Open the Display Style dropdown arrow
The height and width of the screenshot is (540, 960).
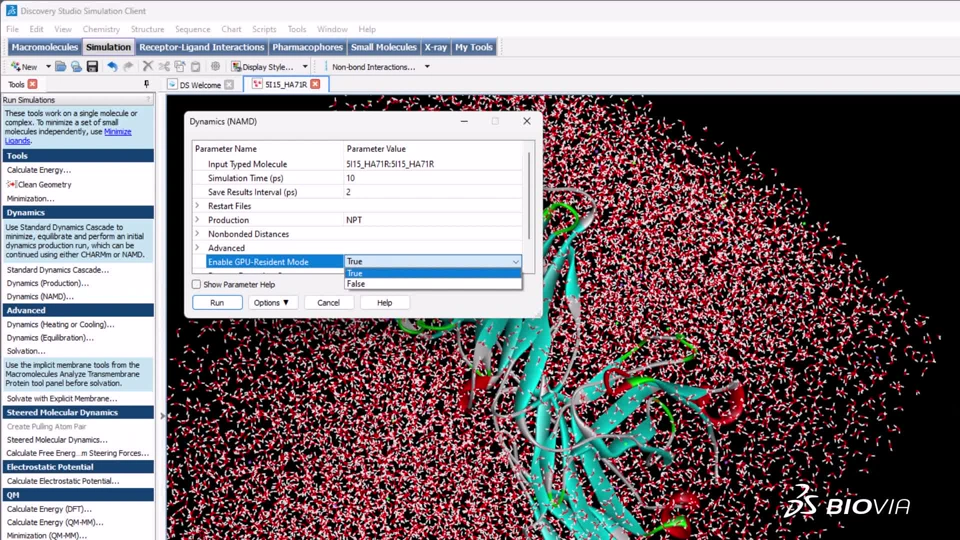click(305, 67)
